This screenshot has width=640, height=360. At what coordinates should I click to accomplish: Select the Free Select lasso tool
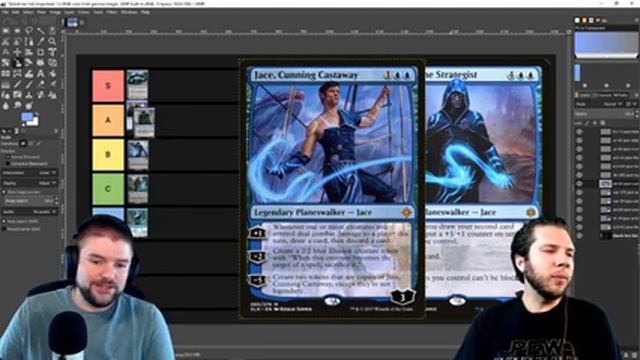[x=29, y=31]
